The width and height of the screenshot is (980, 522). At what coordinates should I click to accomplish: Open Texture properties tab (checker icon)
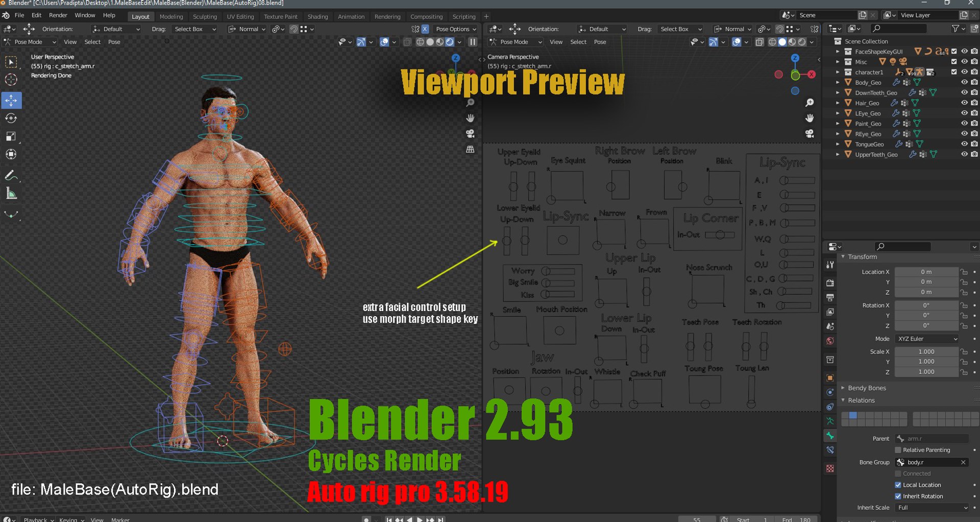coord(830,468)
